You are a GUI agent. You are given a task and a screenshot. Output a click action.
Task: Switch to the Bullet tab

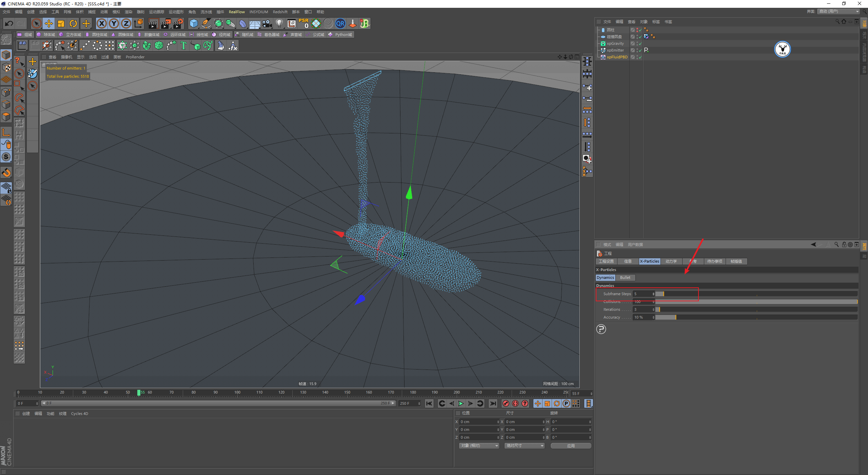coord(625,278)
